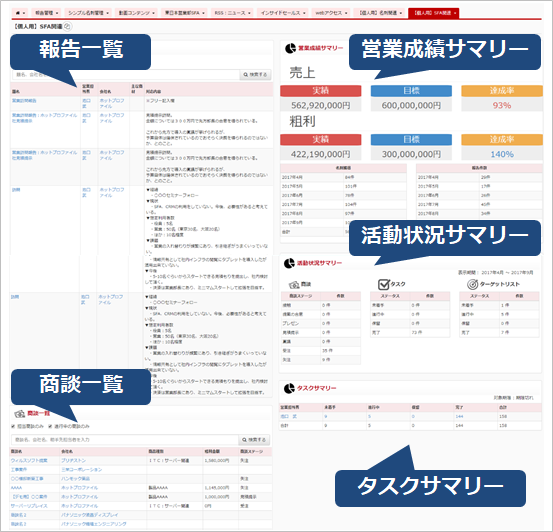553x532 pixels.
Task: Uncheck the 担当商談のみ checkbox
Action: (x=13, y=427)
